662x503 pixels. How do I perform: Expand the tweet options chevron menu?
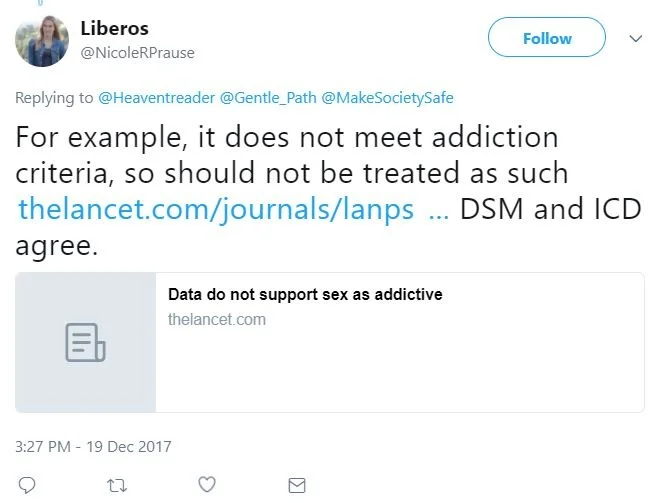pos(635,39)
